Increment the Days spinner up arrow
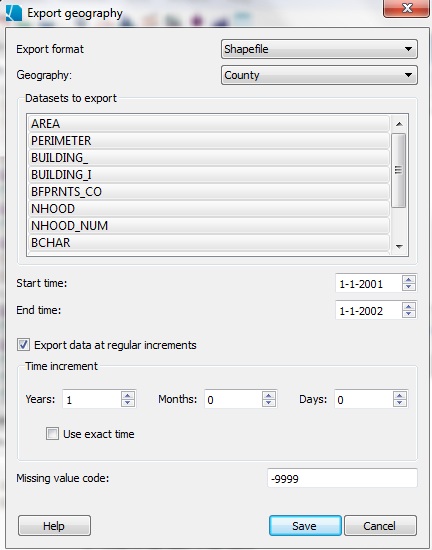432x550 pixels. pos(400,395)
